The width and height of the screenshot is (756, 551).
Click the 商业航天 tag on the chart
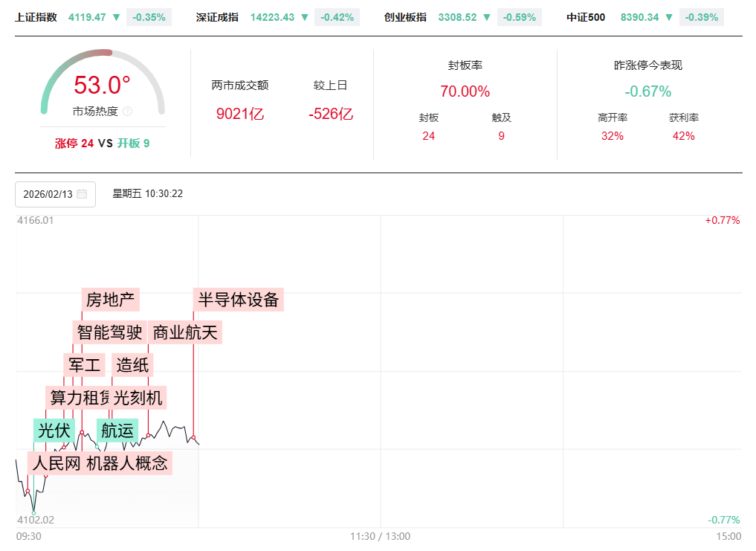coord(185,332)
